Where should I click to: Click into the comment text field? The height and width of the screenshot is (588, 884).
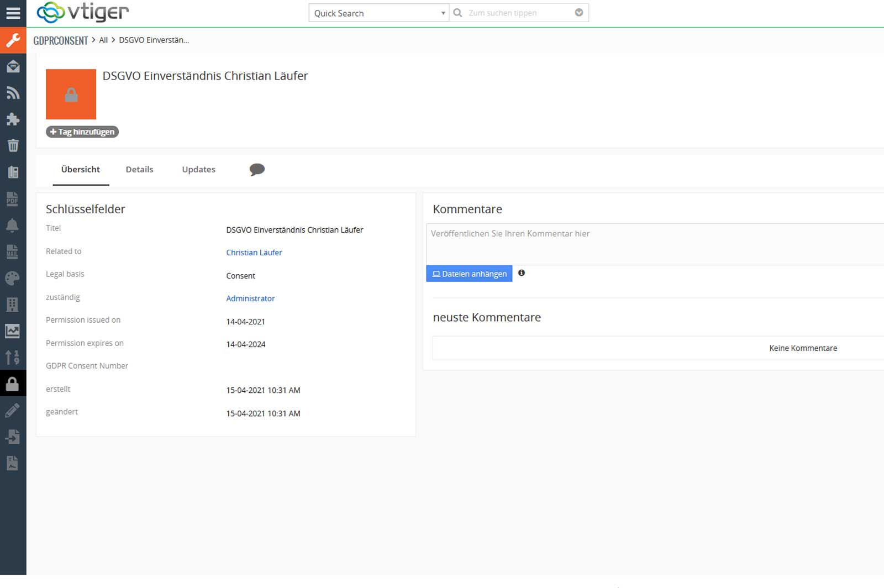652,244
